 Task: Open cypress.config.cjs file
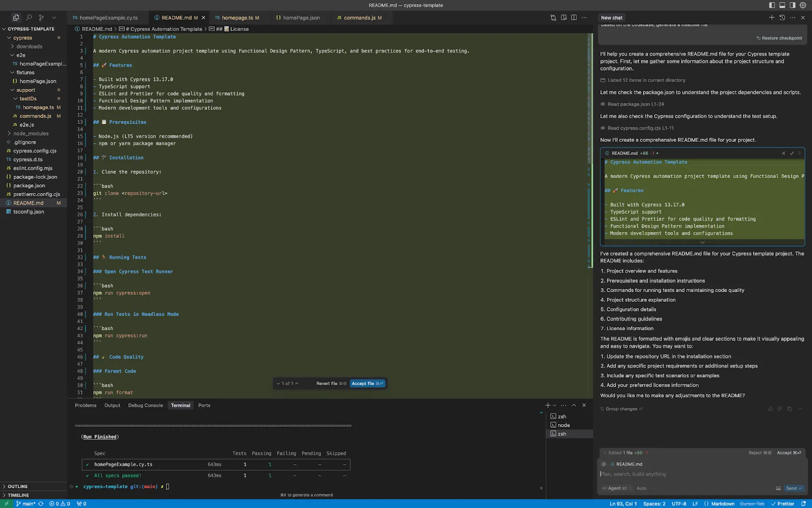click(x=35, y=151)
